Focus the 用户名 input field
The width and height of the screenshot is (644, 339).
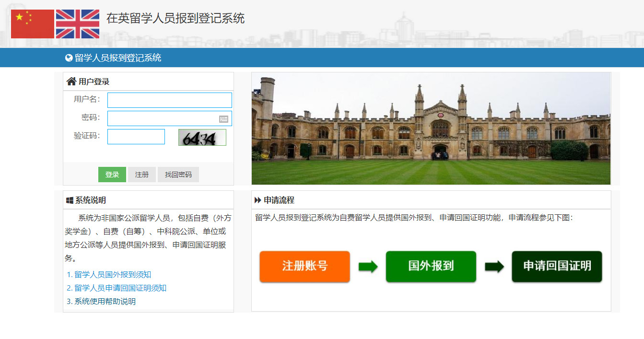pos(169,100)
